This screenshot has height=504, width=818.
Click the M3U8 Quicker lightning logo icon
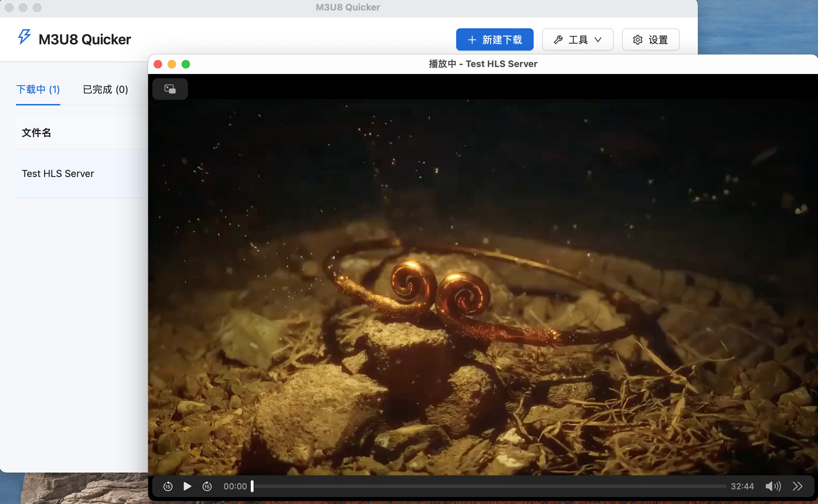coord(24,37)
